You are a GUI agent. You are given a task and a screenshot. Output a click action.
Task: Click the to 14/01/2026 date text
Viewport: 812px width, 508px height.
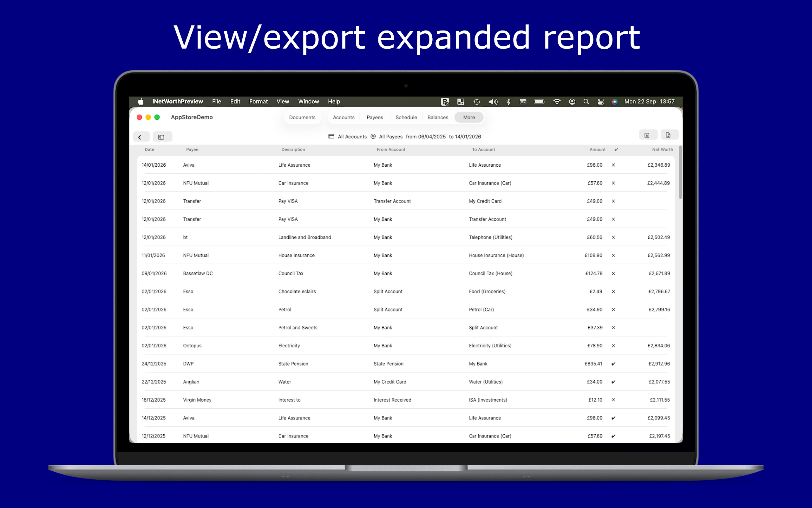click(x=465, y=137)
